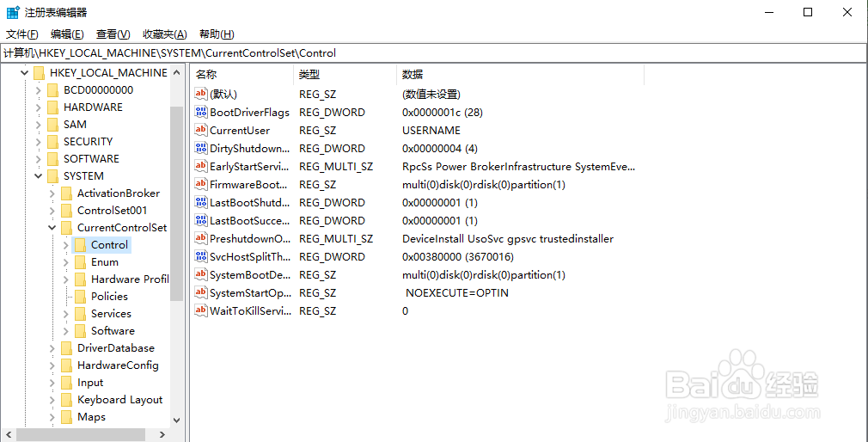Click the tree pane scroll-down arrow

pyautogui.click(x=176, y=421)
